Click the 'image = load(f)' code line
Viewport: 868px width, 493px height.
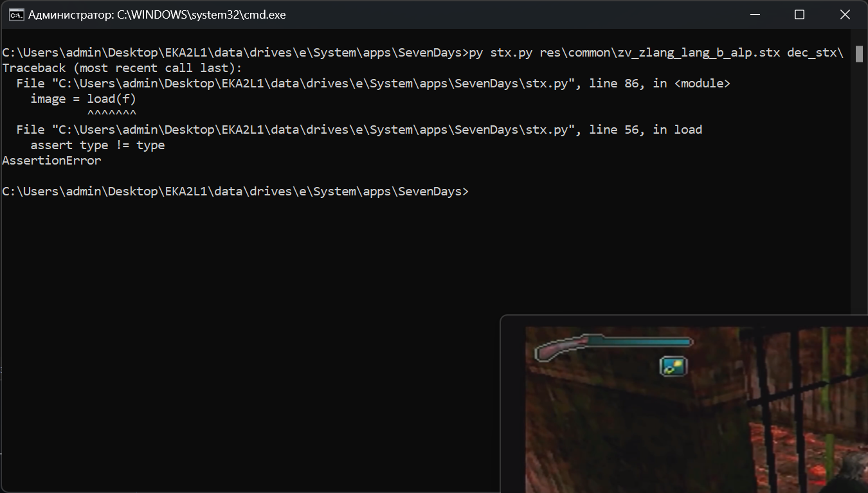(x=82, y=98)
